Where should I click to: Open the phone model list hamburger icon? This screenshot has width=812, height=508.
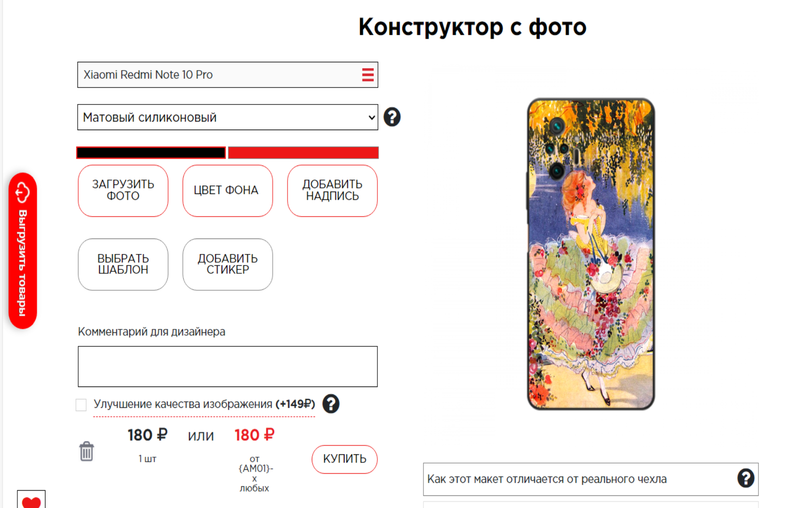tap(368, 75)
